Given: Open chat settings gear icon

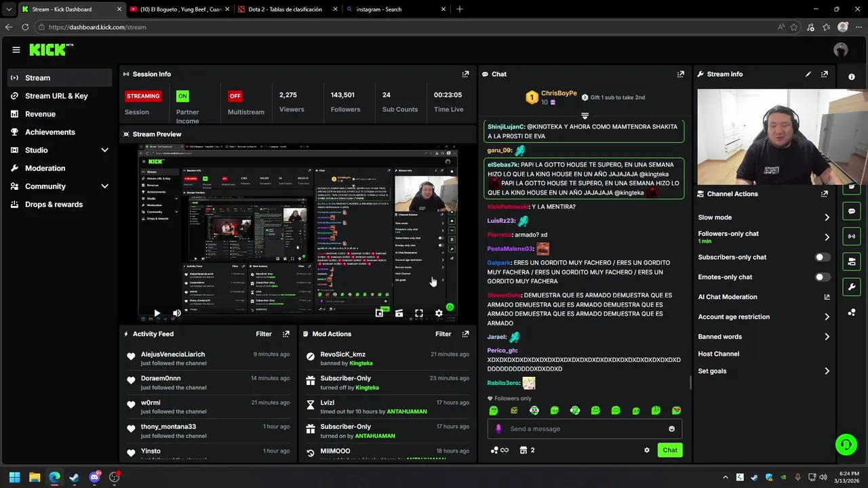Looking at the screenshot, I should (647, 450).
